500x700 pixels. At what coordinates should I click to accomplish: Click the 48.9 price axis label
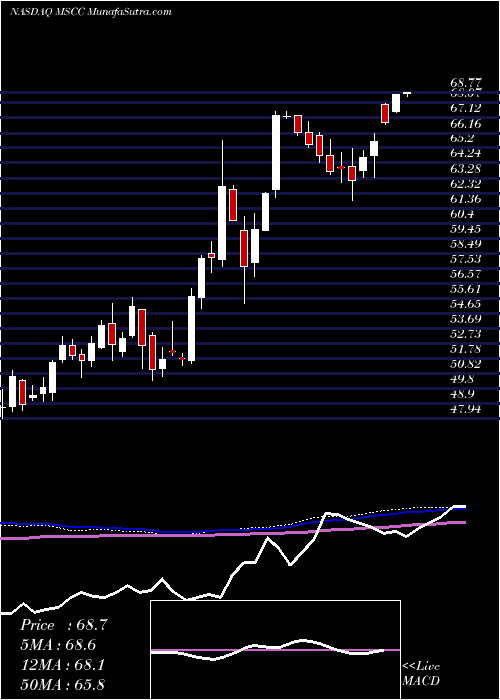pyautogui.click(x=463, y=395)
